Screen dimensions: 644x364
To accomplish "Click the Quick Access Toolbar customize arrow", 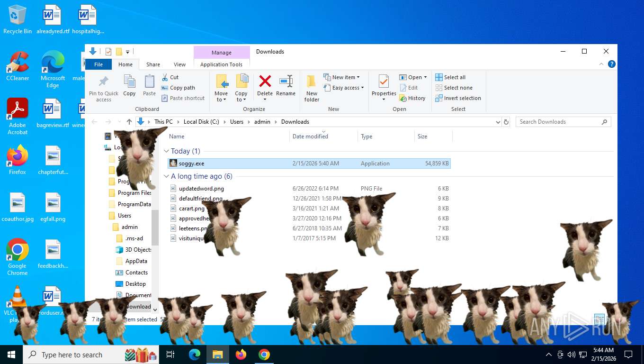I will pyautogui.click(x=127, y=52).
